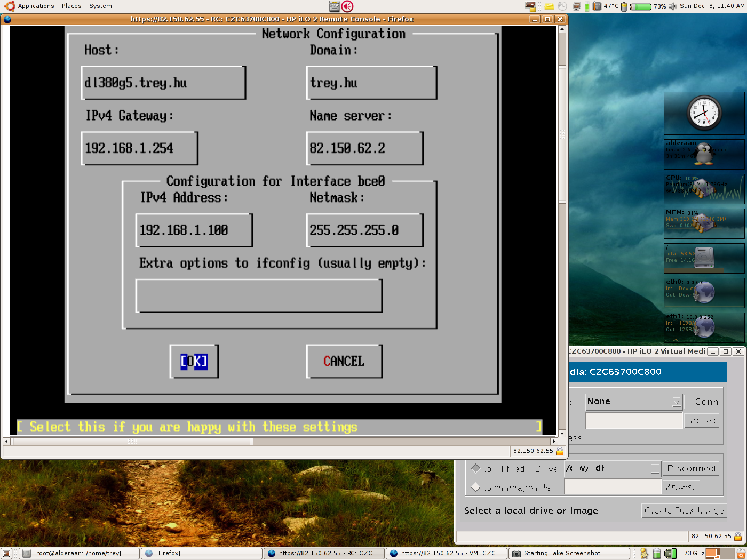The width and height of the screenshot is (747, 560).
Task: Click the MEM memory monitor widget
Action: 704,223
